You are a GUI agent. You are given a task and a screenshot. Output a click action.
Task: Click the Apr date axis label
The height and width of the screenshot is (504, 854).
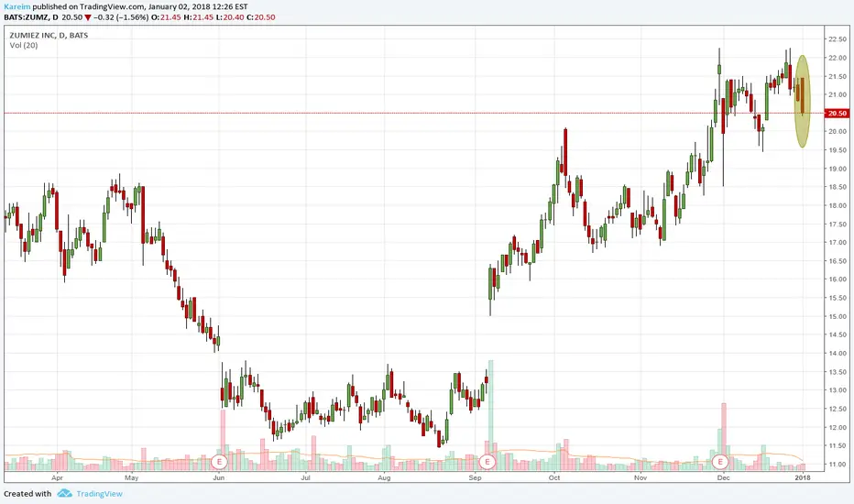[x=57, y=477]
